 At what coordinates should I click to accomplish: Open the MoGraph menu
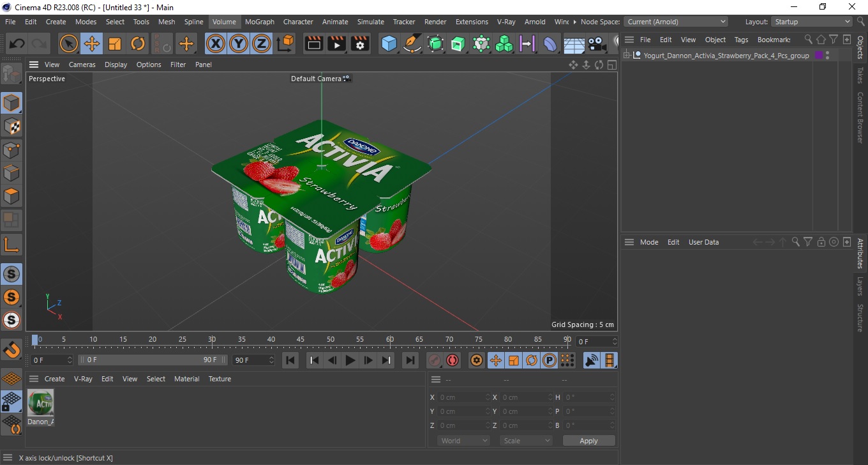260,22
